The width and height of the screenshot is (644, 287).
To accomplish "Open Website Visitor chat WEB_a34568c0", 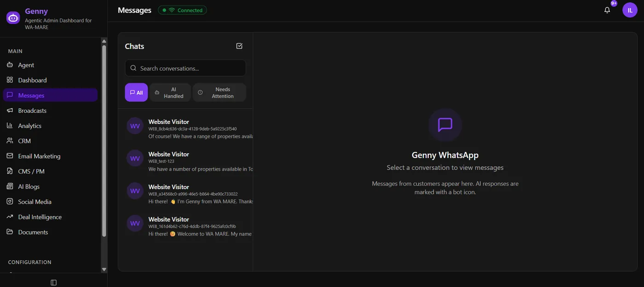I will coord(185,194).
